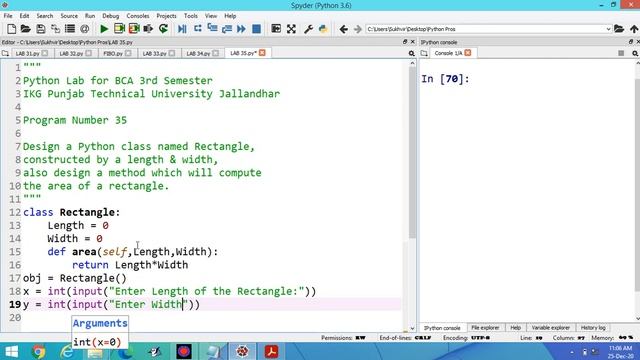
Task: Go back to the previous cursor position
Action: point(343,29)
